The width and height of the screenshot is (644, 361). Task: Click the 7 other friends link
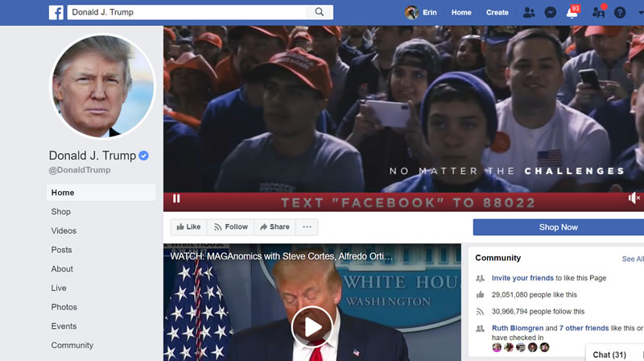(584, 328)
